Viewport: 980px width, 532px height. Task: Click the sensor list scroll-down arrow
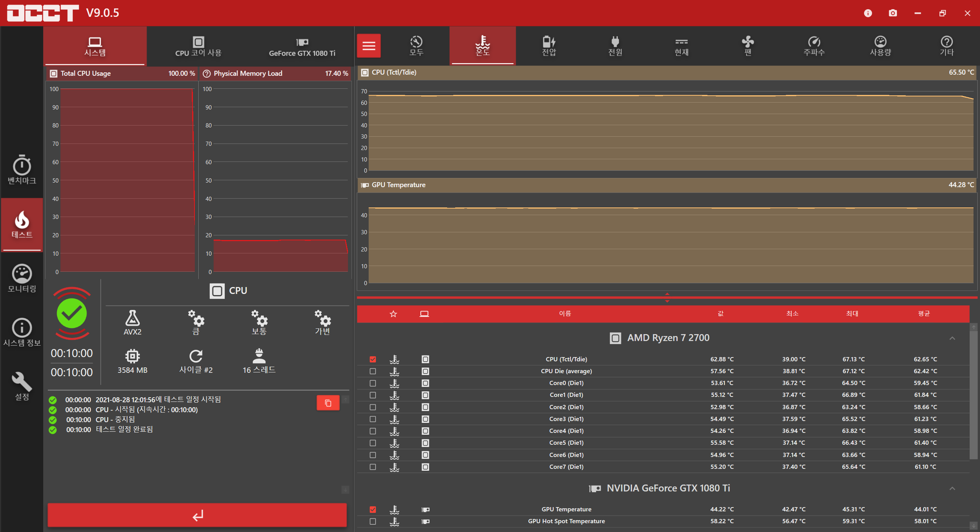[973, 526]
